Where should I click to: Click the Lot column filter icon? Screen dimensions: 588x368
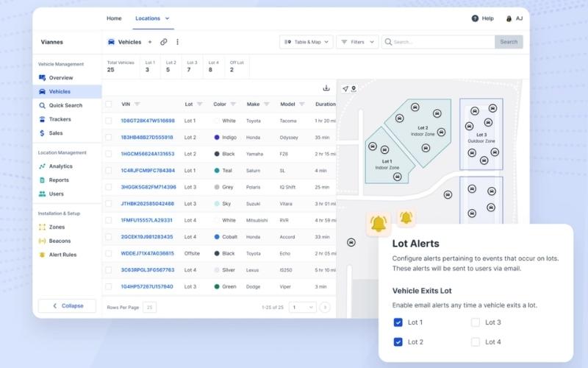199,104
